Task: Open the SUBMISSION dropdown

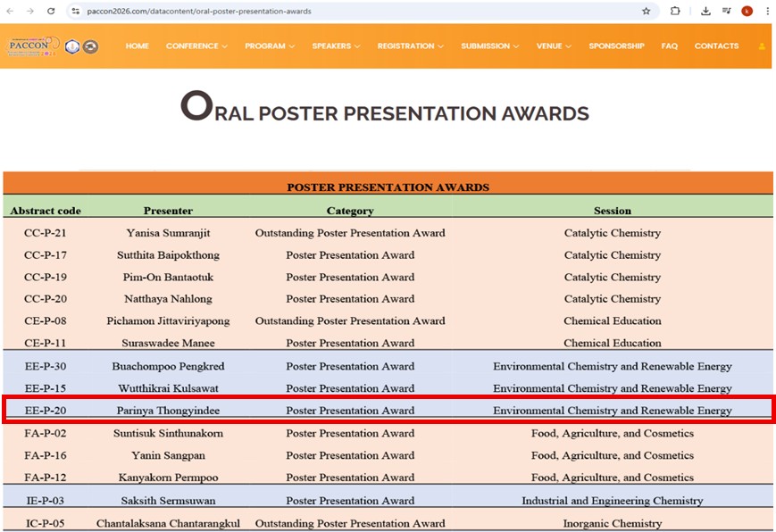Action: (x=490, y=46)
